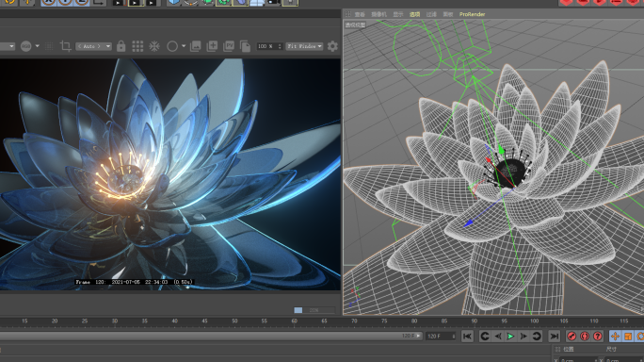Open the leftmost cut-off dropdown in viewer toolbar

(8, 46)
